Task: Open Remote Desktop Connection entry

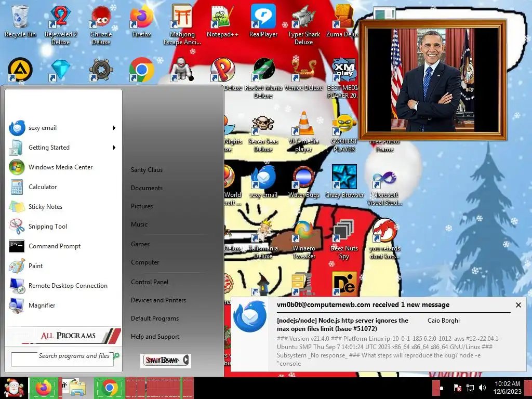Action: 63,286
